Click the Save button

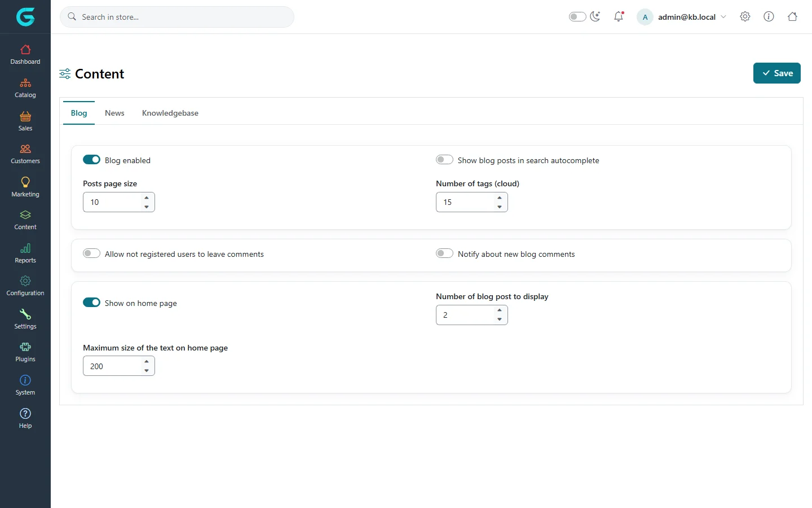coord(777,73)
